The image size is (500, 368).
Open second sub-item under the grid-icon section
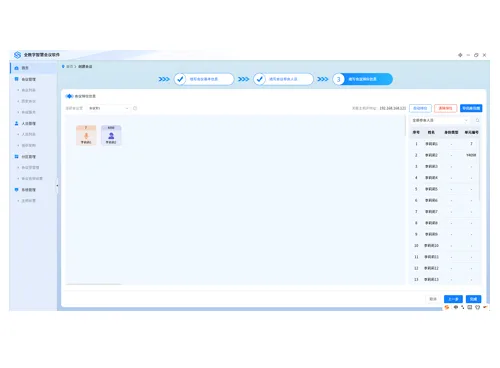32,179
